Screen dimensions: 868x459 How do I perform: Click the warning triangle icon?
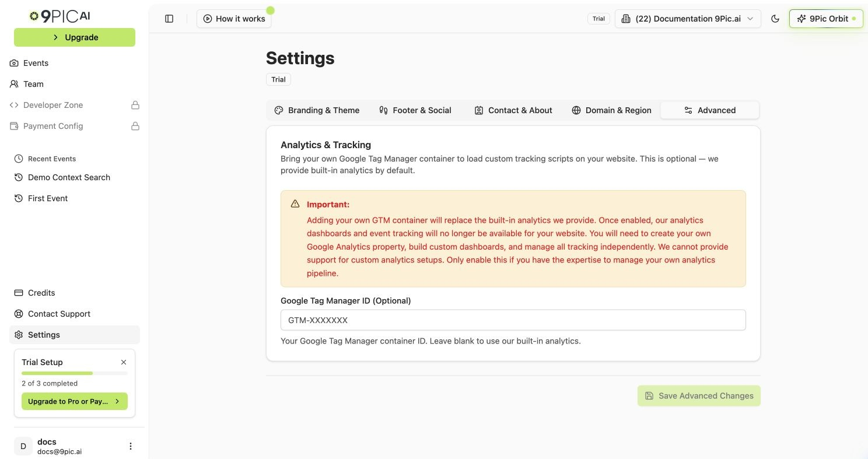[295, 204]
